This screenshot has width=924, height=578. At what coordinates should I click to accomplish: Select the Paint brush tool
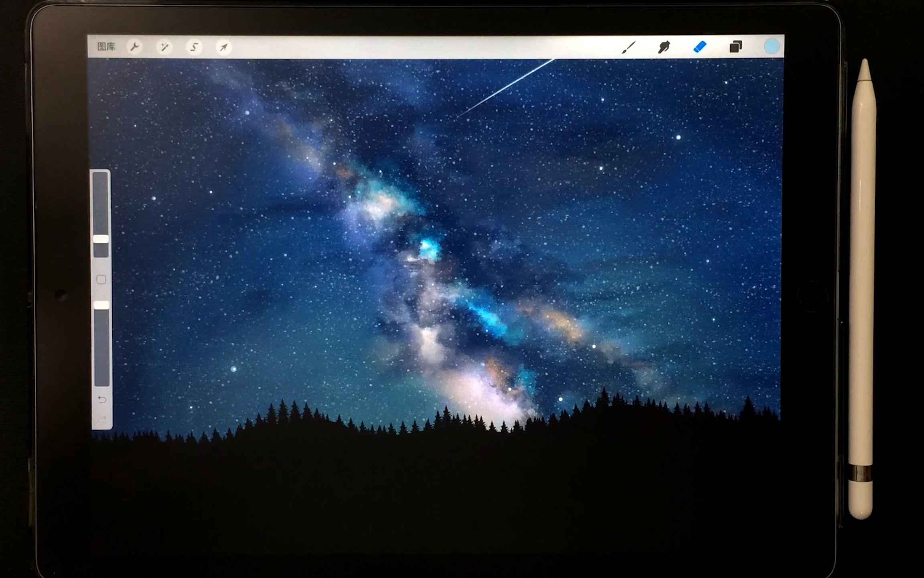point(628,47)
